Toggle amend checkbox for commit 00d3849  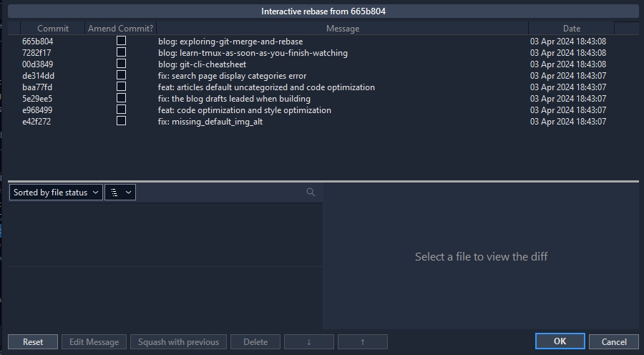[121, 64]
